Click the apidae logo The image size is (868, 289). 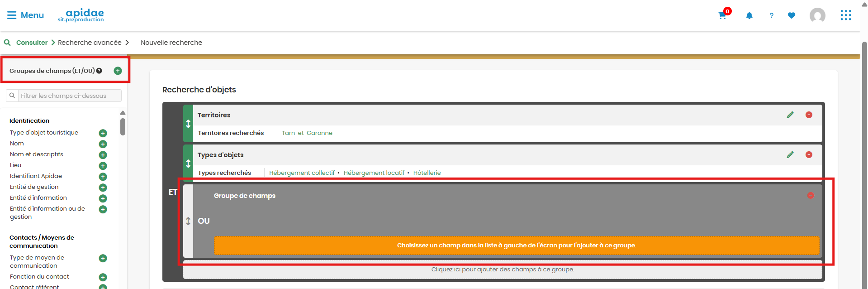click(x=81, y=15)
